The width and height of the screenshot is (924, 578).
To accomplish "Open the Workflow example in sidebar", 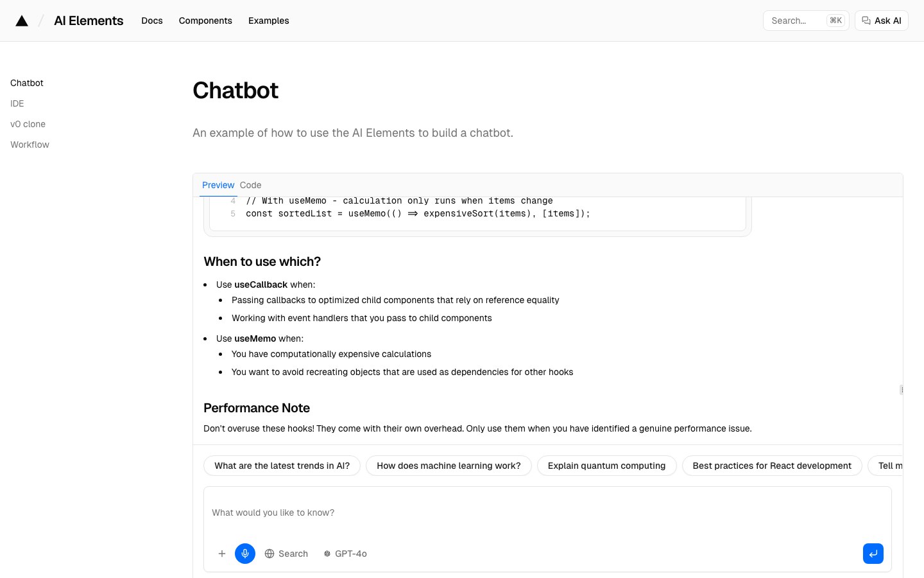I will [30, 144].
